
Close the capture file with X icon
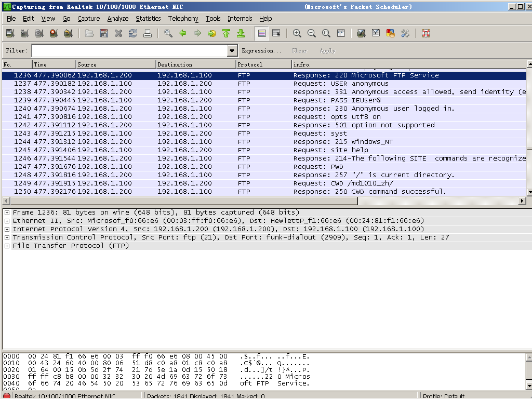118,33
